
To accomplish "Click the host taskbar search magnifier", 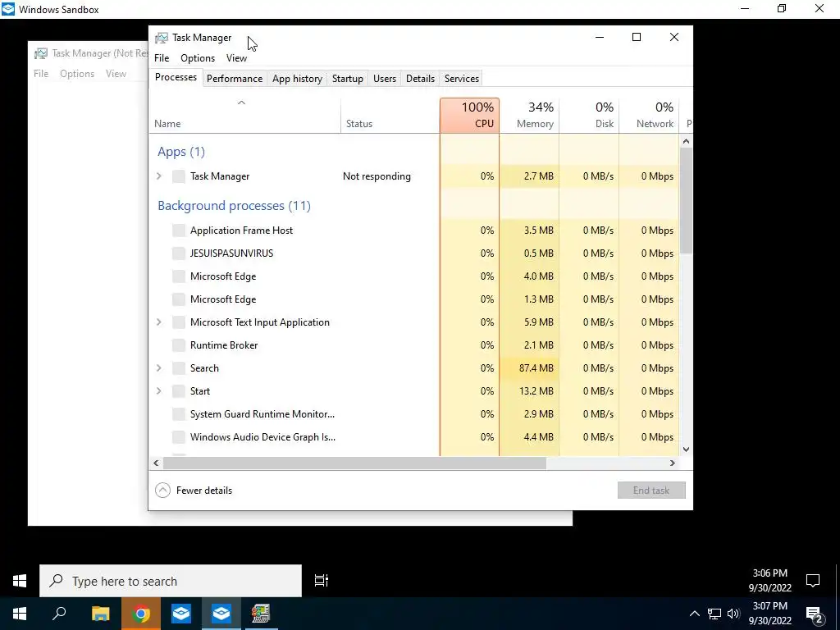I will (59, 614).
